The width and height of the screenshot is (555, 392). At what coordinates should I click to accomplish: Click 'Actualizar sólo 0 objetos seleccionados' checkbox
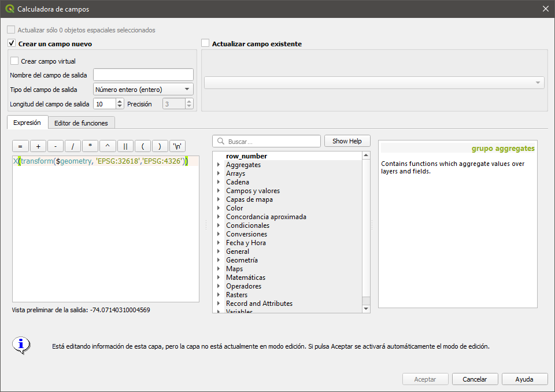coord(11,29)
